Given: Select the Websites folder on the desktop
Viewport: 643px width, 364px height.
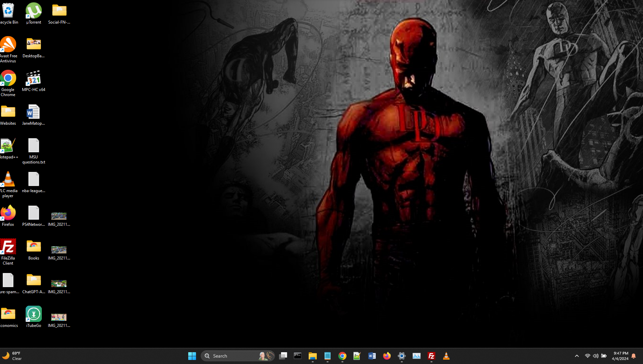Looking at the screenshot, I should (8, 115).
